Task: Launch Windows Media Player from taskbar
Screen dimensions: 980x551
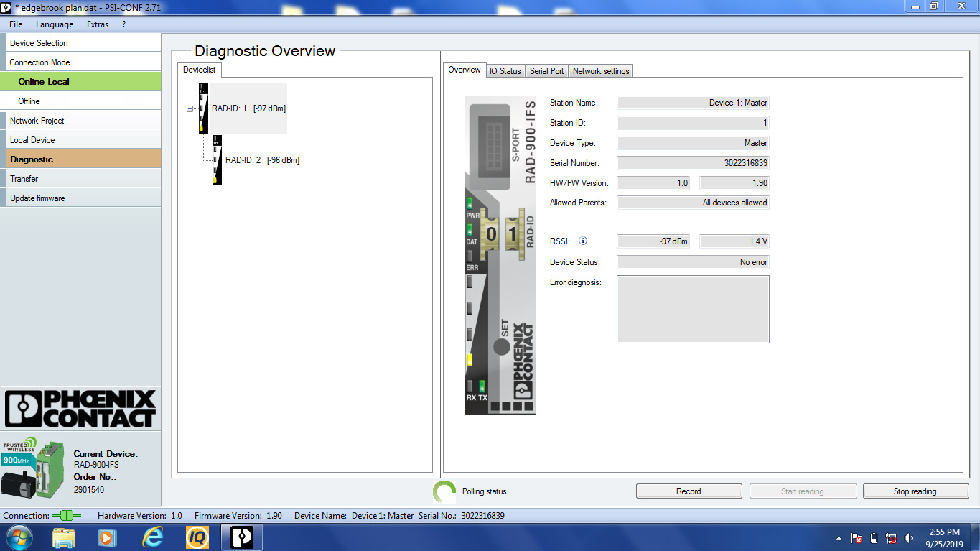Action: point(107,537)
